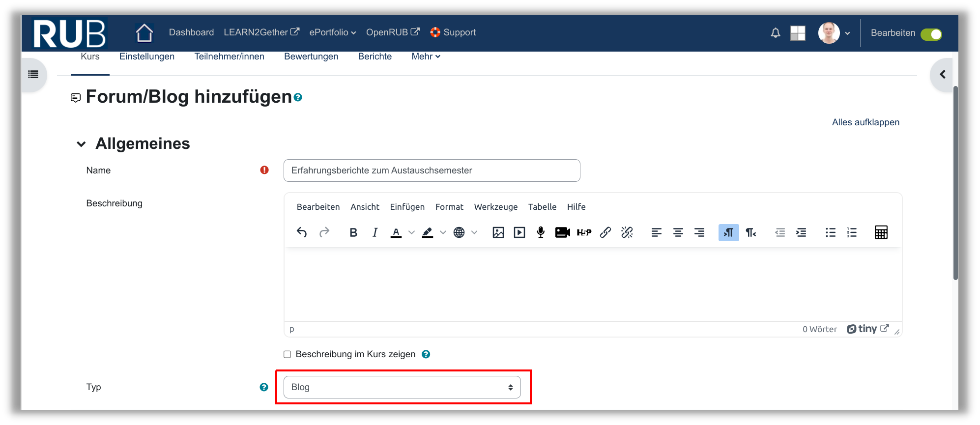The height and width of the screenshot is (425, 980).
Task: Click the home icon in navbar
Action: click(144, 33)
